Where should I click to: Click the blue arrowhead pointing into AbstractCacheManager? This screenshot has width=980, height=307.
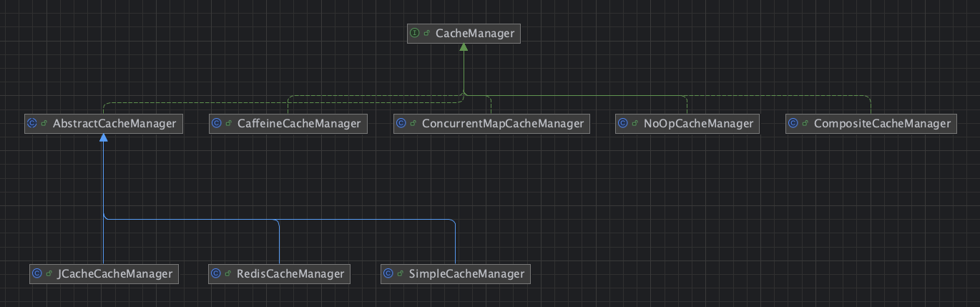[104, 138]
